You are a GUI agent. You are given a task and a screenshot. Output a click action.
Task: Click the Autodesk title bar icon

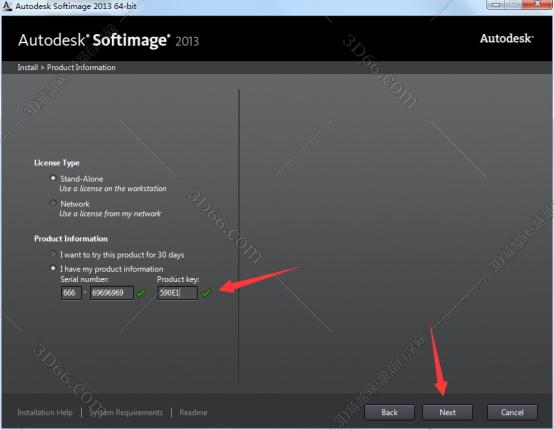7,6
